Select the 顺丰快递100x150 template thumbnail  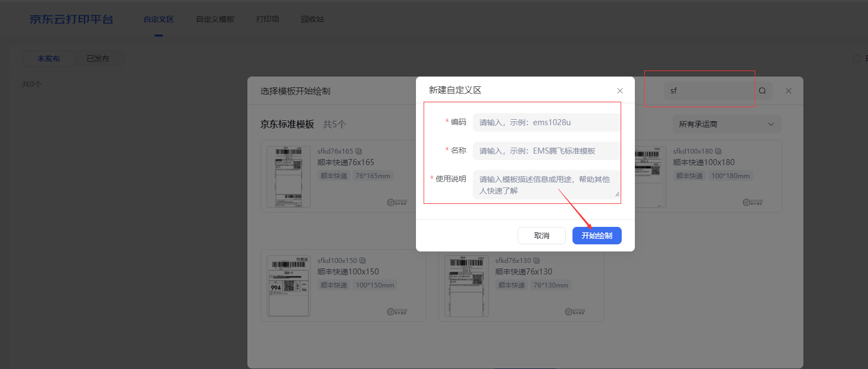click(288, 286)
